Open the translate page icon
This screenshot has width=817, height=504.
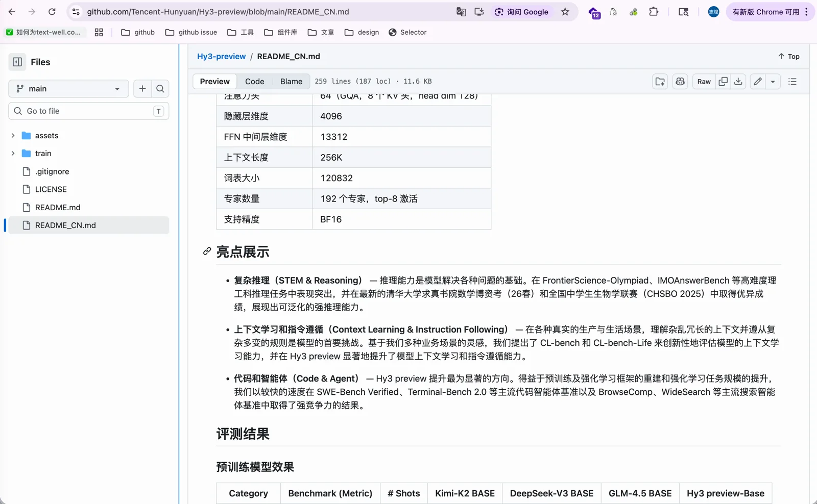(x=461, y=12)
